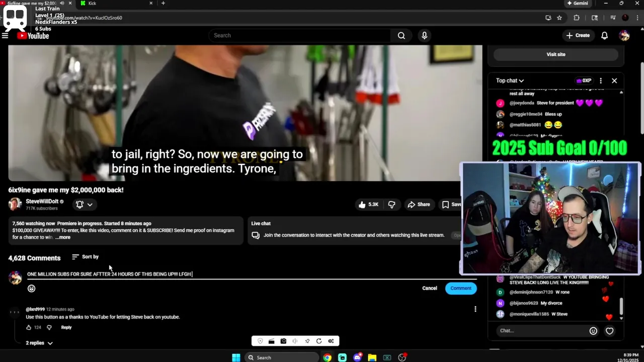Click the 0XP channel points badge

584,80
